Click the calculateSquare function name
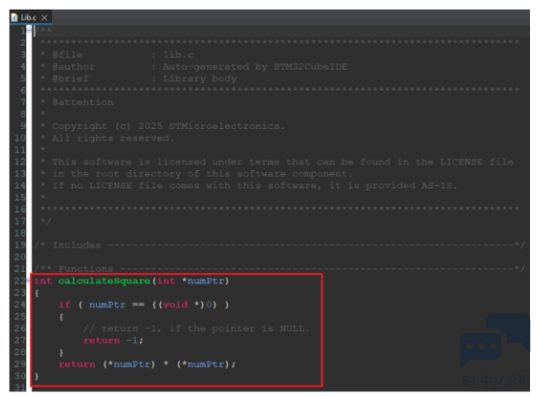 tap(104, 281)
